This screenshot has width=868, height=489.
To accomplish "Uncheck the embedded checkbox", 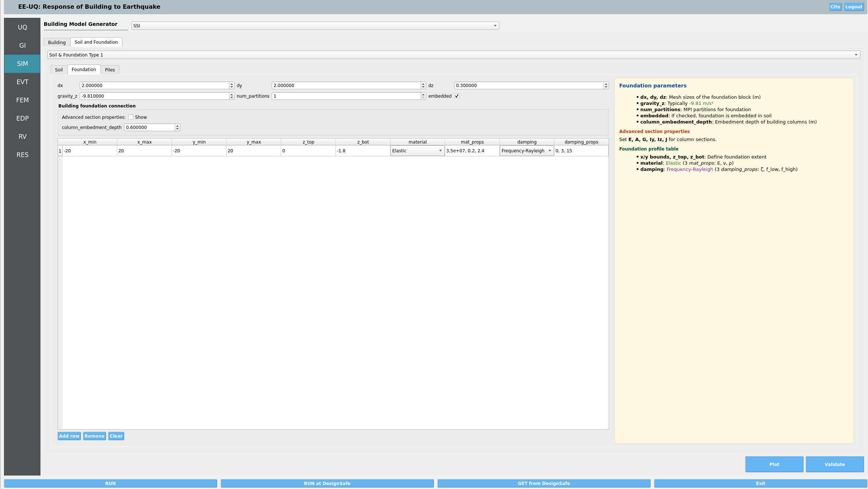I will pyautogui.click(x=456, y=96).
